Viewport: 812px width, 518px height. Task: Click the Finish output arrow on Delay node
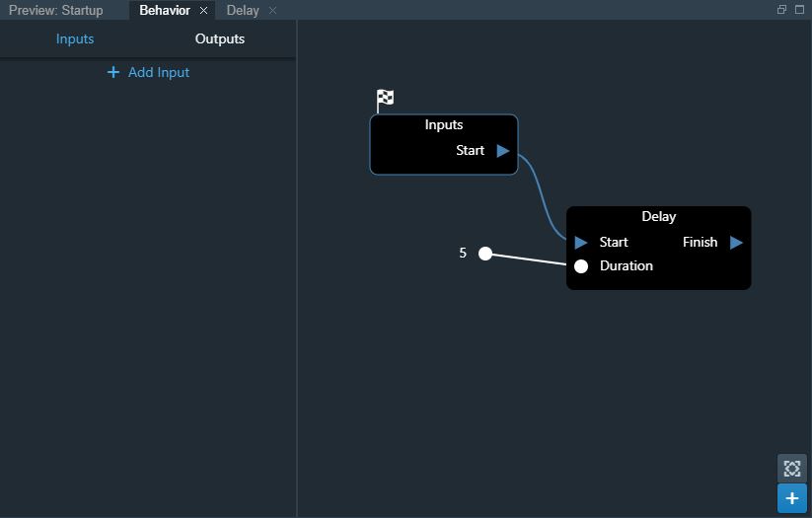coord(736,243)
